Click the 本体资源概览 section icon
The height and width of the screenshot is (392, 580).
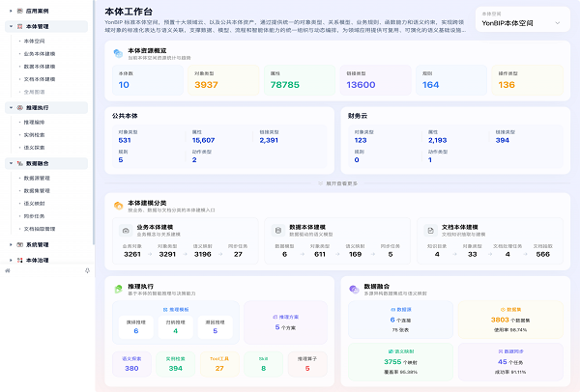pos(118,53)
